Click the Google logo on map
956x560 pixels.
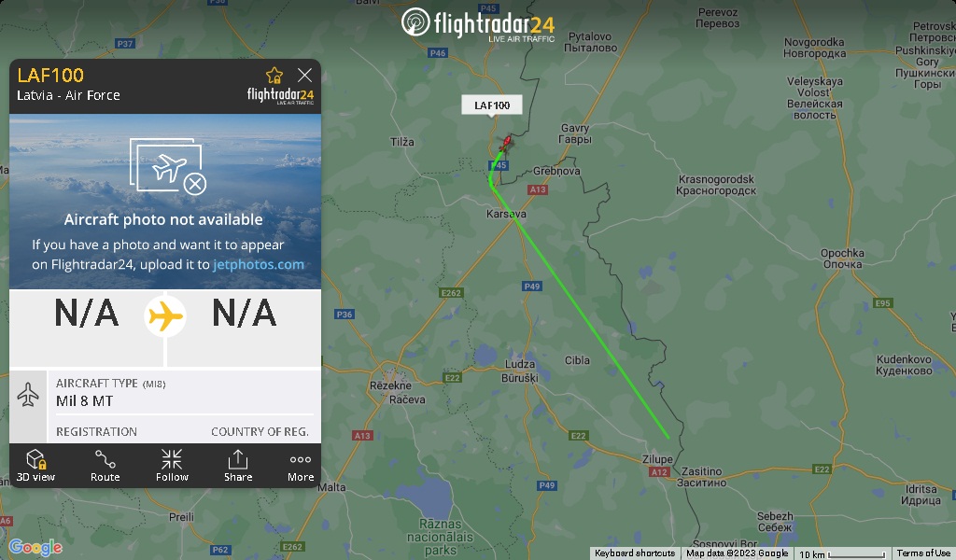click(35, 547)
